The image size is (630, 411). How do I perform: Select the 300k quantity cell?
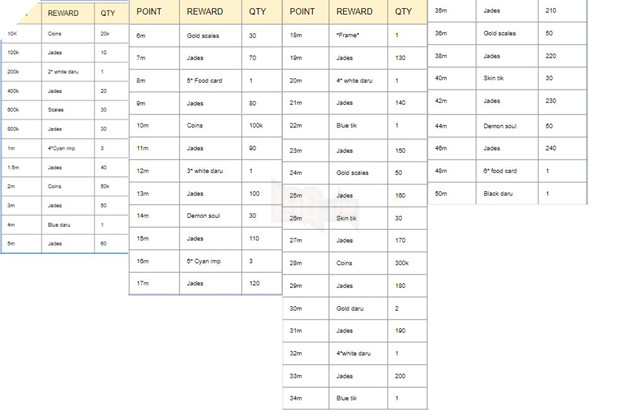click(402, 262)
